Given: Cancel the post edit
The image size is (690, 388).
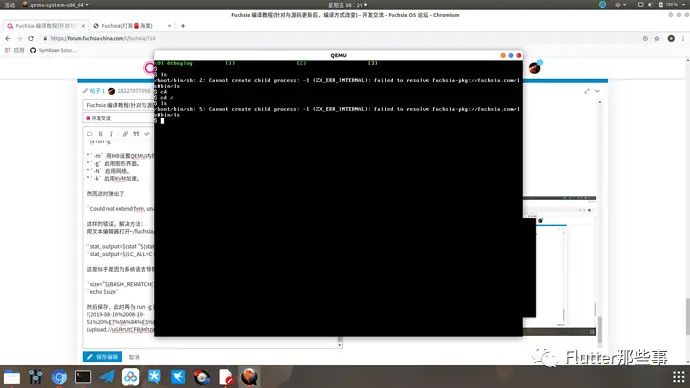Looking at the screenshot, I should (134, 357).
